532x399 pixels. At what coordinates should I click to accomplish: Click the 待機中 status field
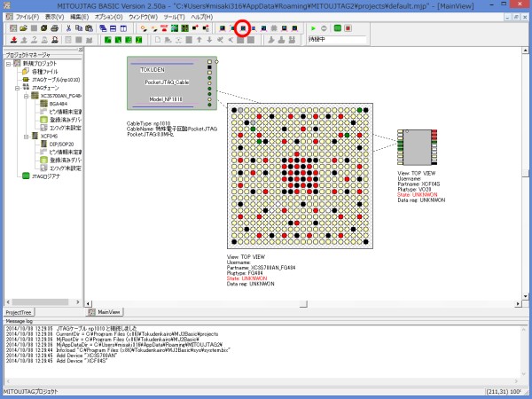coord(340,40)
